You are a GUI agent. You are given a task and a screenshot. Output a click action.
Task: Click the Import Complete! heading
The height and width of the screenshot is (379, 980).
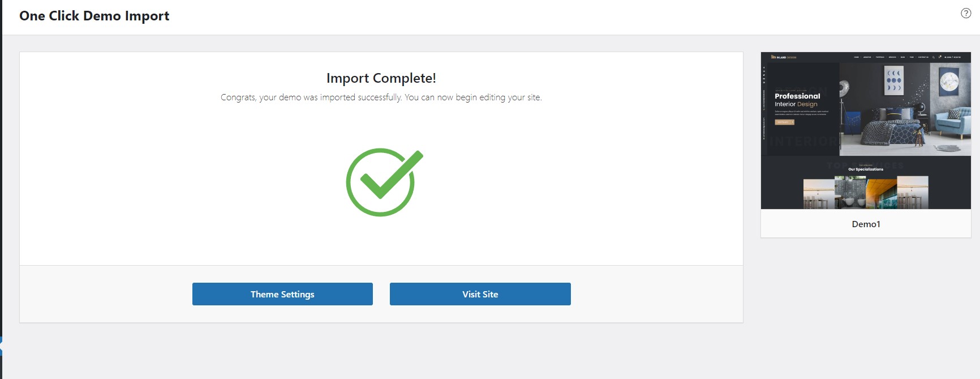pyautogui.click(x=381, y=78)
